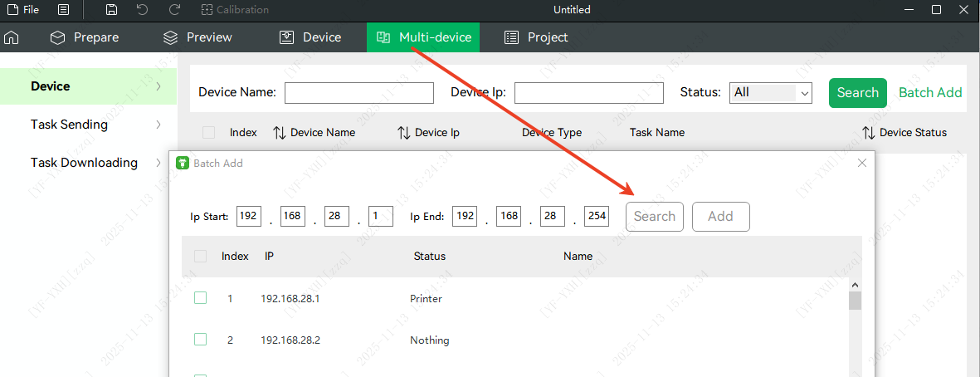Switch to the Preview tab

197,37
